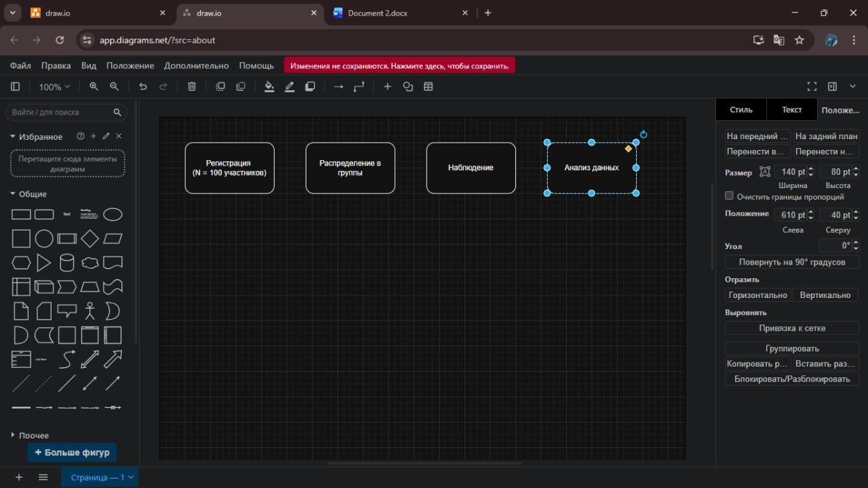Click the Delete trash icon in toolbar
The width and height of the screenshot is (868, 488).
pyautogui.click(x=192, y=87)
